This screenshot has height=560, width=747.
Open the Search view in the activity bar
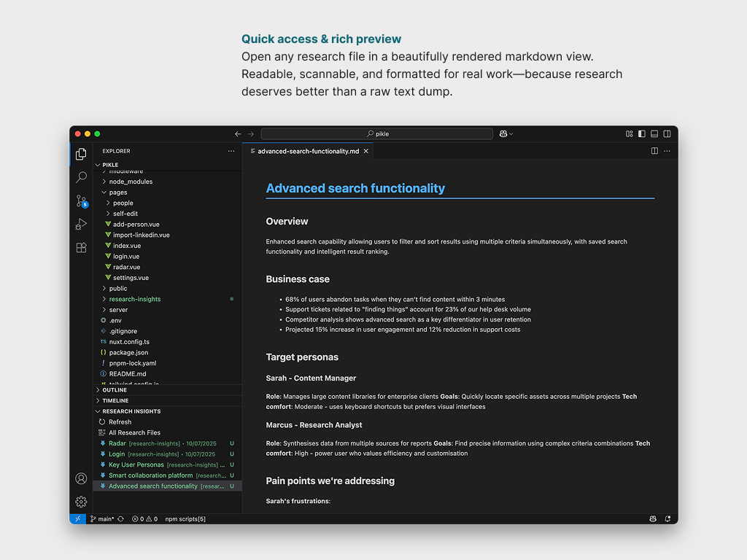coord(81,176)
